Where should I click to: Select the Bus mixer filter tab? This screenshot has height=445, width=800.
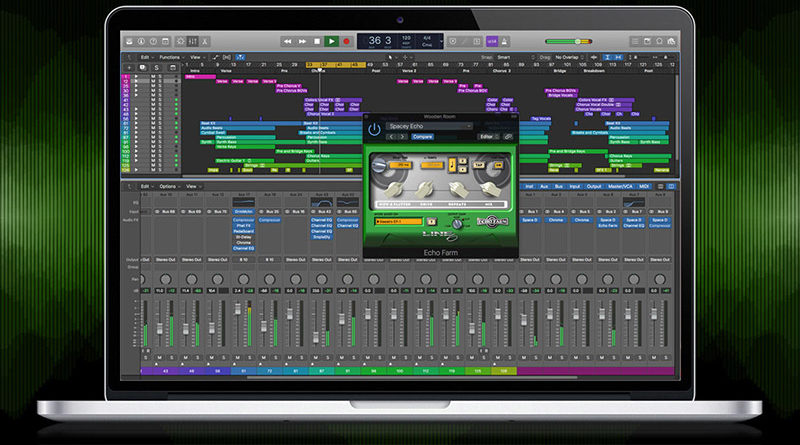tap(559, 187)
